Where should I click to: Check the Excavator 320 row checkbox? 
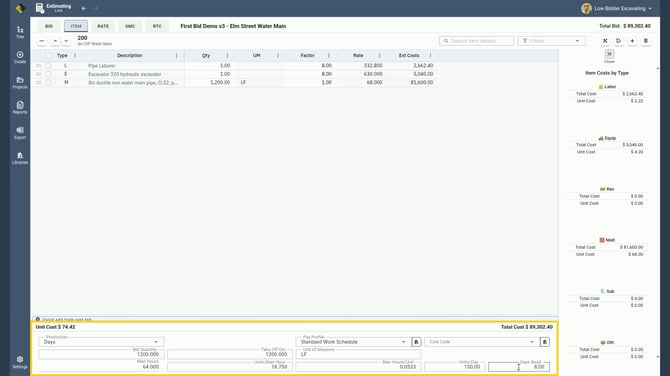point(48,74)
